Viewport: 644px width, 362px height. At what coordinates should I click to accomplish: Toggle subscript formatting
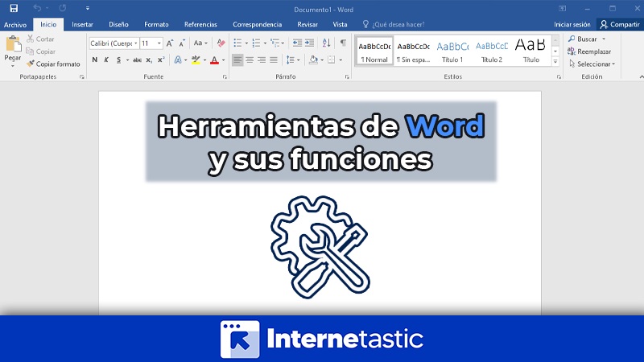click(x=149, y=60)
